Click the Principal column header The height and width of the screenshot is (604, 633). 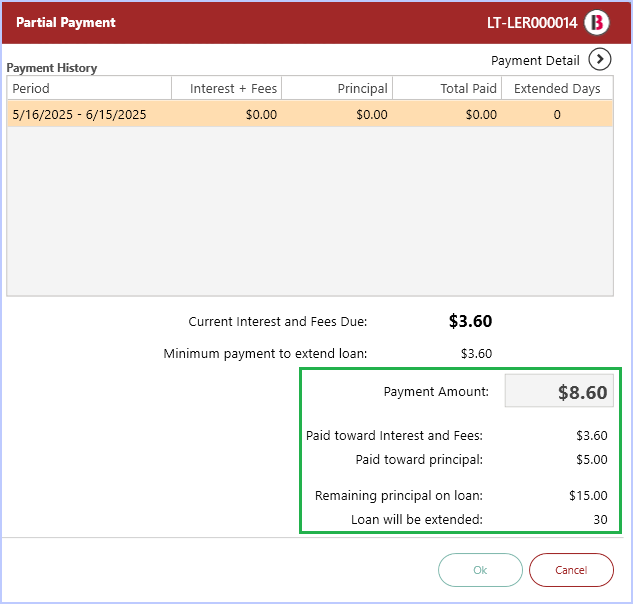[x=337, y=88]
